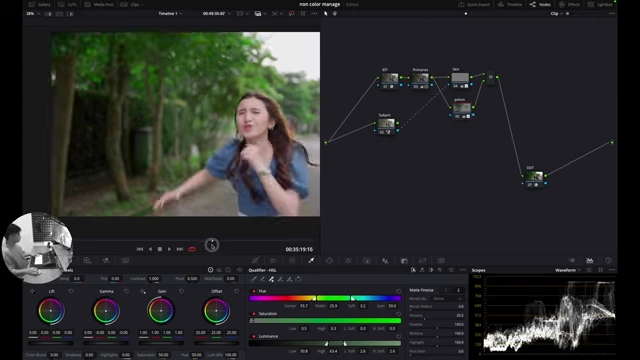Open the Key palette
The height and width of the screenshot is (360, 640).
tap(404, 260)
